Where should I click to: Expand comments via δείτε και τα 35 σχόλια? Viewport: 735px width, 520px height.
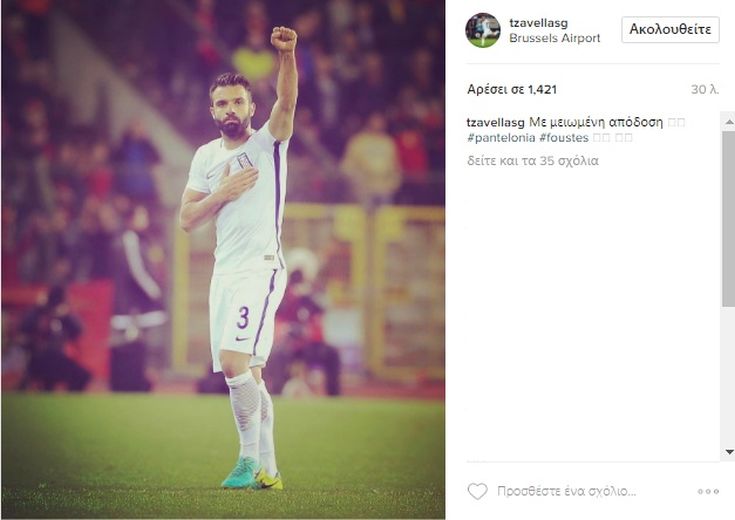point(533,161)
